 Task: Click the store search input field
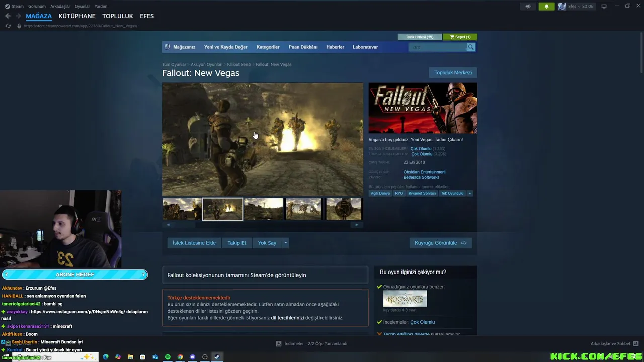(x=438, y=47)
